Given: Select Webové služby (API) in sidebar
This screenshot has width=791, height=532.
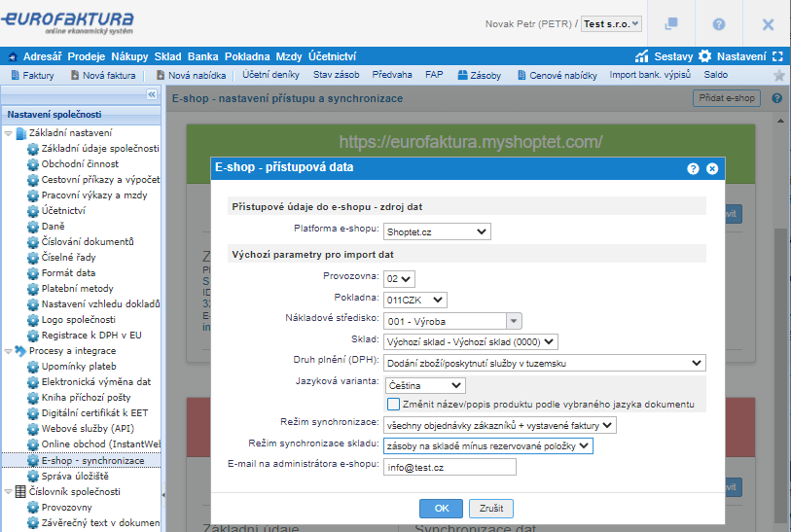Looking at the screenshot, I should point(86,428).
